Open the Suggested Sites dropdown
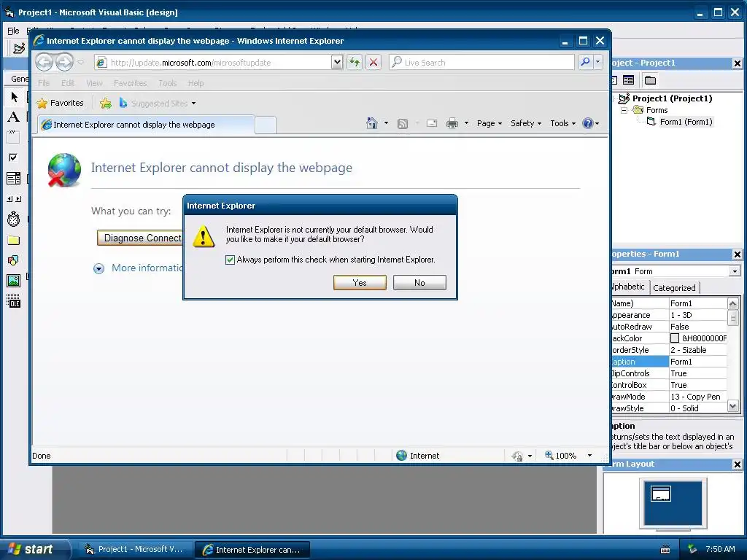Screen dimensions: 747x560 193,104
